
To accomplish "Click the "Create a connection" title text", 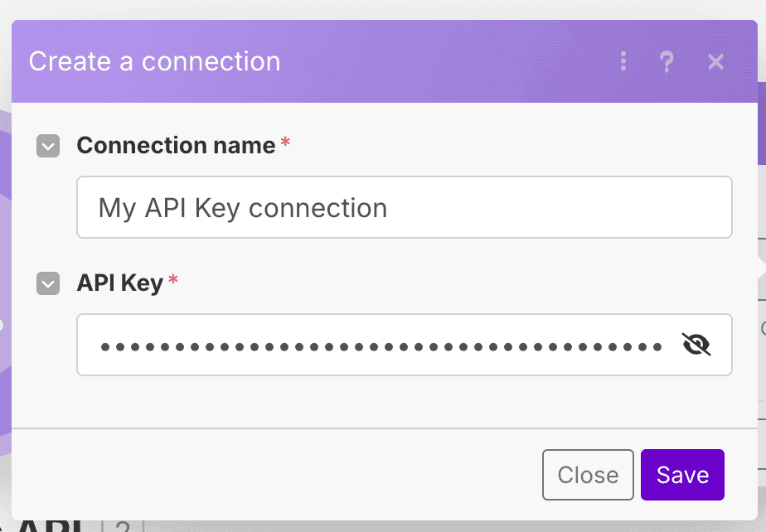I will tap(155, 62).
